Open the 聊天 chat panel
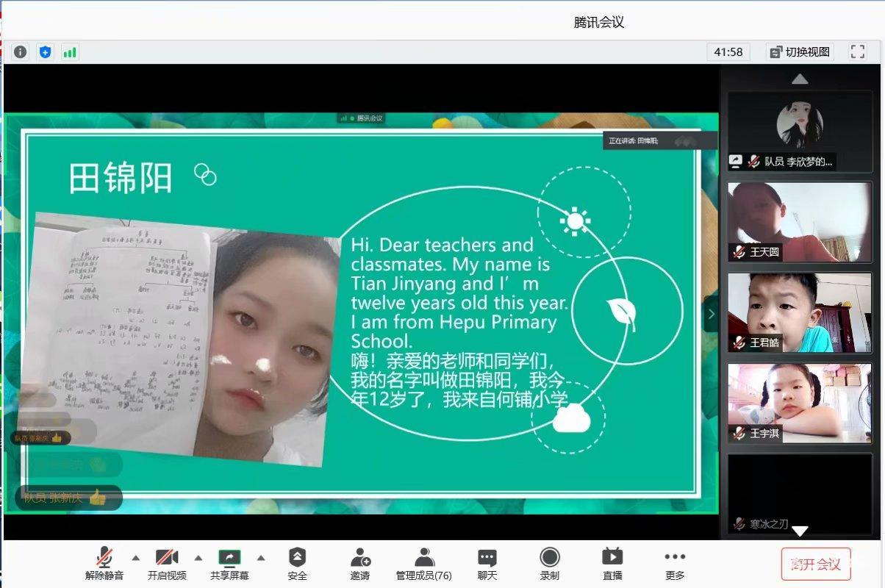Screen dimensions: 885x588 pyautogui.click(x=487, y=564)
